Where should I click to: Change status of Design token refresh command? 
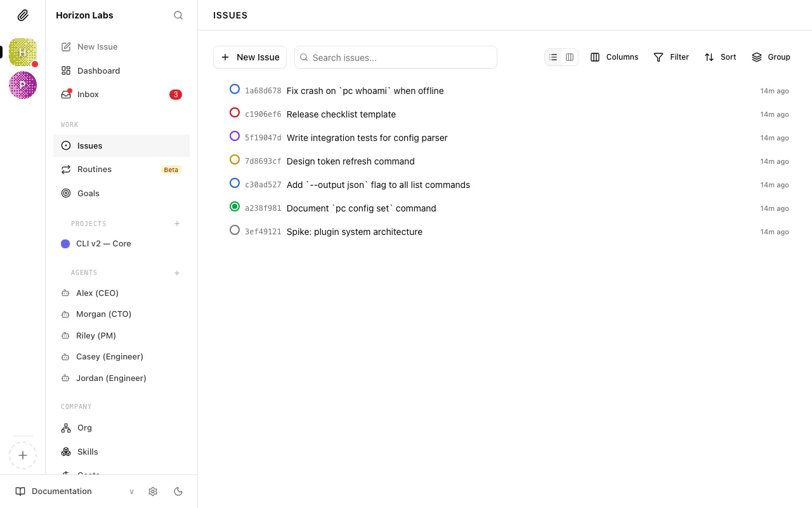click(235, 160)
